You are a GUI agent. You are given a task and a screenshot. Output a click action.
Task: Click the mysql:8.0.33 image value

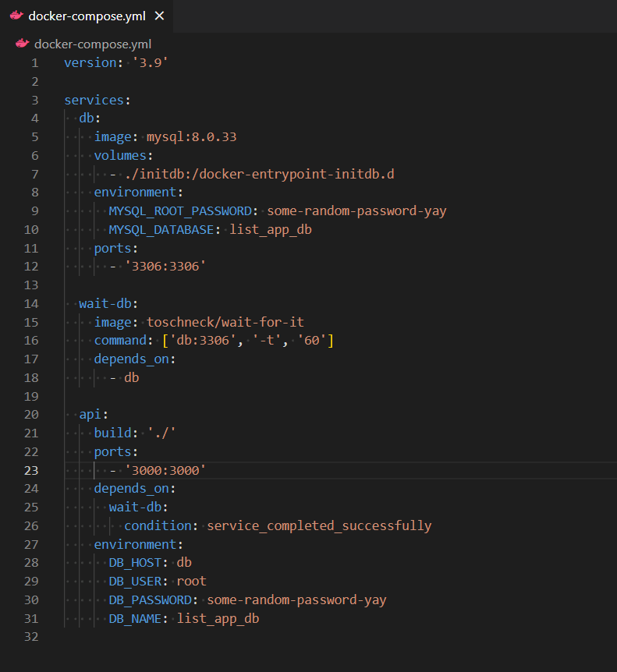point(191,137)
